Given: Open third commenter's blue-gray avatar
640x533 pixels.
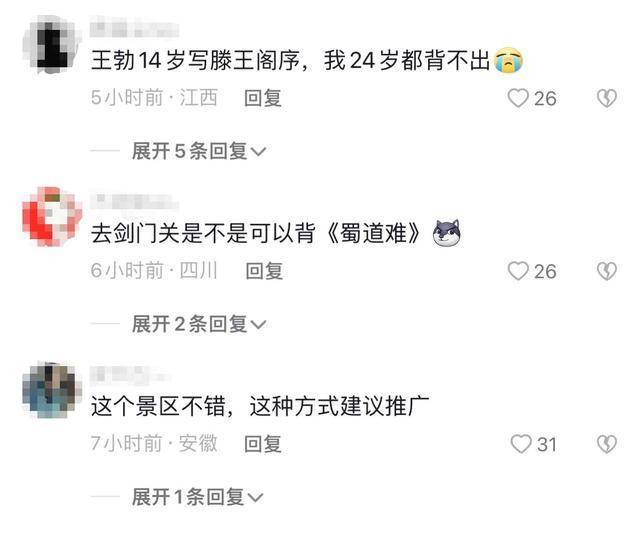Looking at the screenshot, I should coord(51,390).
